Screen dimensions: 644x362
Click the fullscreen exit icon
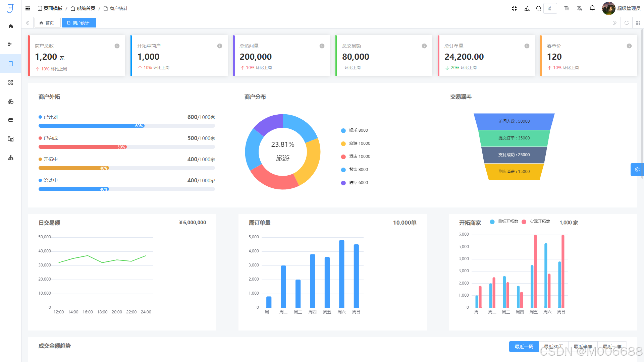pyautogui.click(x=514, y=8)
